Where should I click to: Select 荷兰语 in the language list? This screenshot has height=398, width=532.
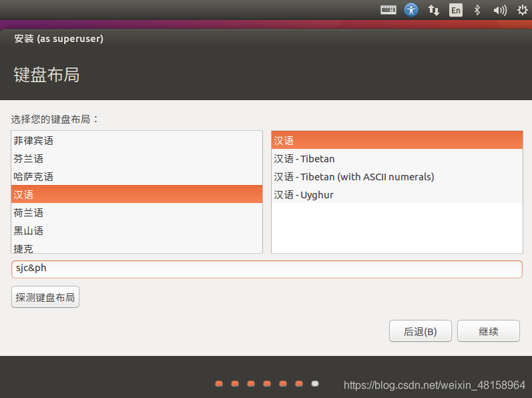[x=137, y=212]
